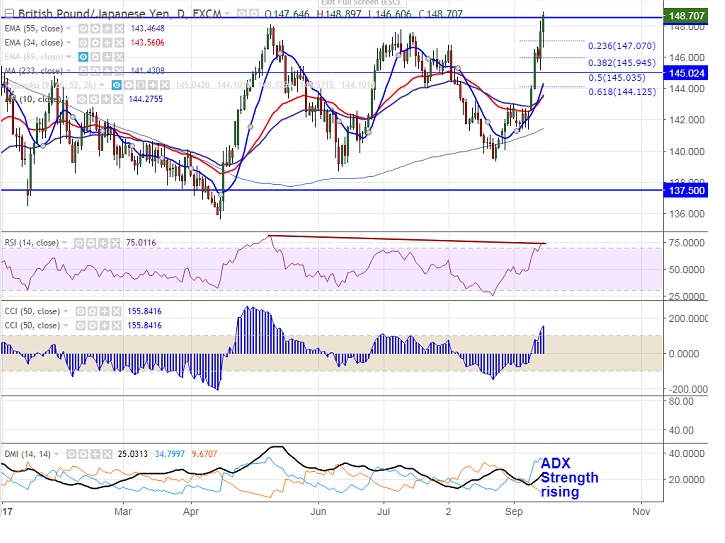
Task: Expand the RSI (14, close) dropdown arrow
Action: [x=65, y=243]
